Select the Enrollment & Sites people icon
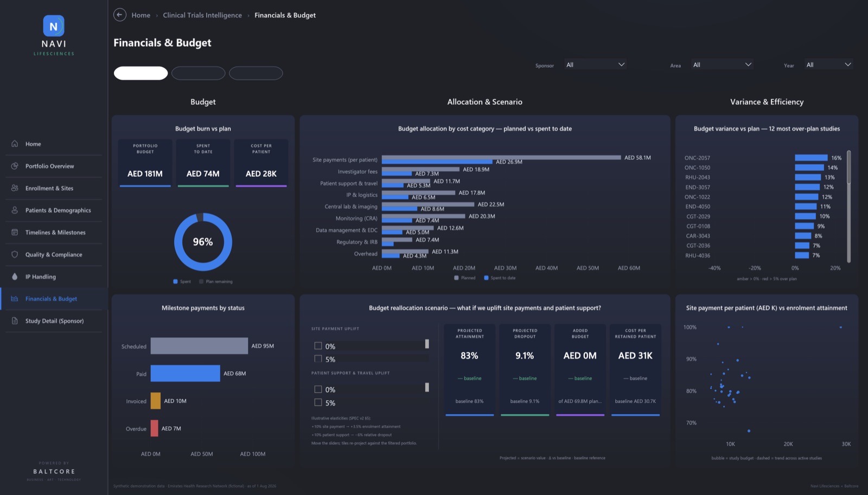This screenshot has width=868, height=495. click(x=15, y=188)
